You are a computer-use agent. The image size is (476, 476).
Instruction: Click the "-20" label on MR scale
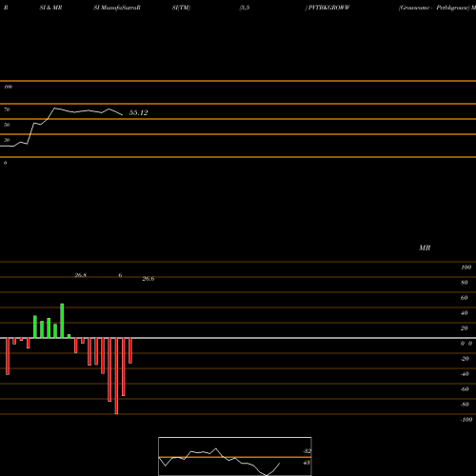coord(465,359)
